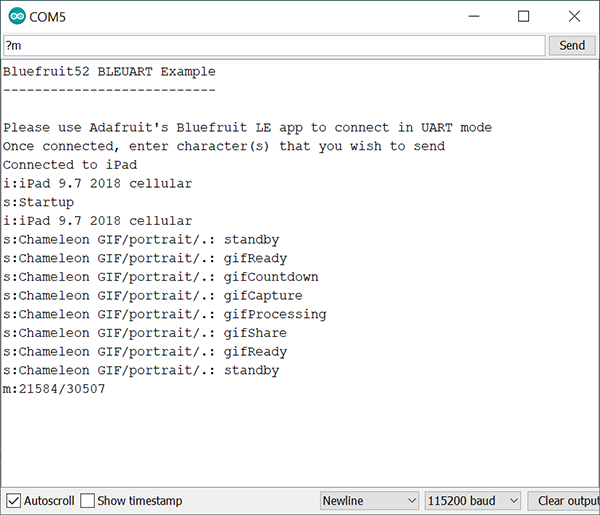Click the Send button
The image size is (600, 515).
pos(572,46)
